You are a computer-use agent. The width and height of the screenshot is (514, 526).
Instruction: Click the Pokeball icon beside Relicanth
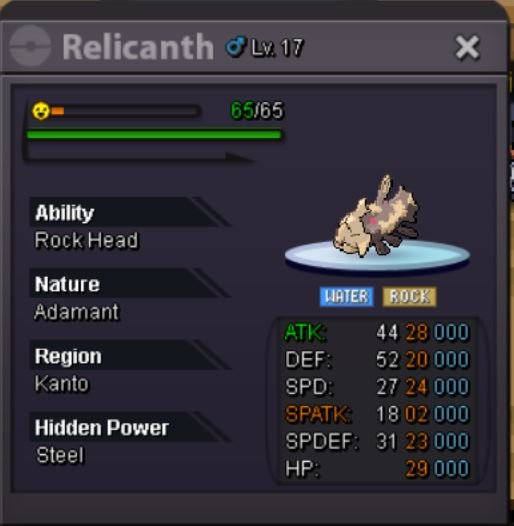(x=30, y=47)
